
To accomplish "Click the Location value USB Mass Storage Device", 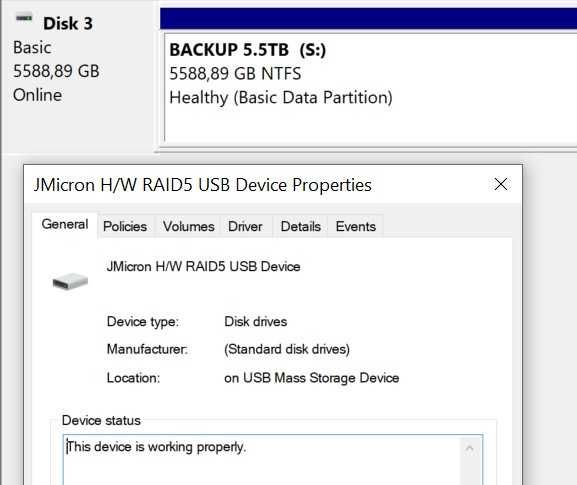I will (311, 378).
